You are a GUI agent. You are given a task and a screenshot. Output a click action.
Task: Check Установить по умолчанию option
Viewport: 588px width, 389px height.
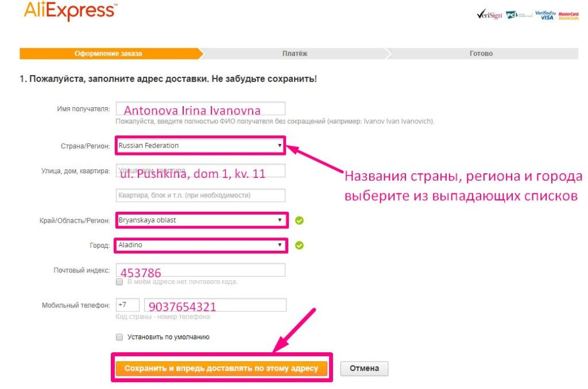[x=119, y=337]
